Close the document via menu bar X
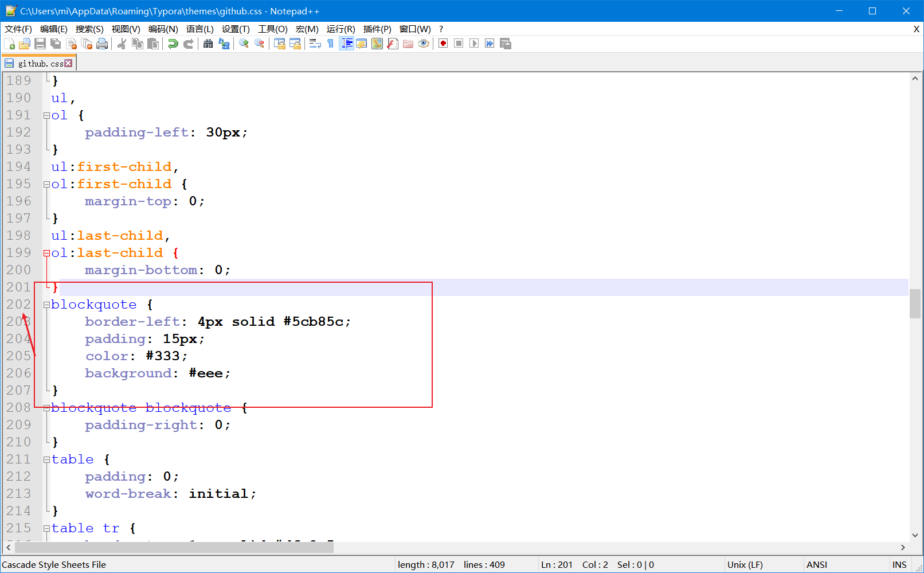The width and height of the screenshot is (924, 573). coord(916,29)
